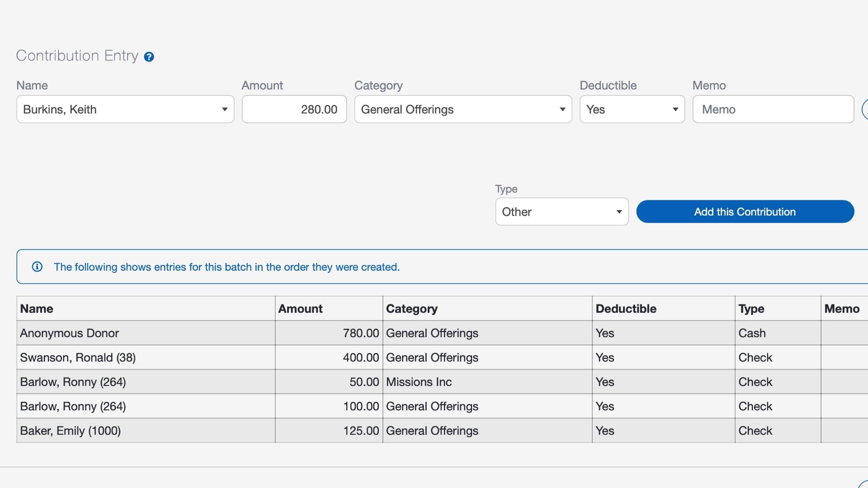Click Check type in Baker, Emily row
This screenshot has height=488, width=868.
778,431
